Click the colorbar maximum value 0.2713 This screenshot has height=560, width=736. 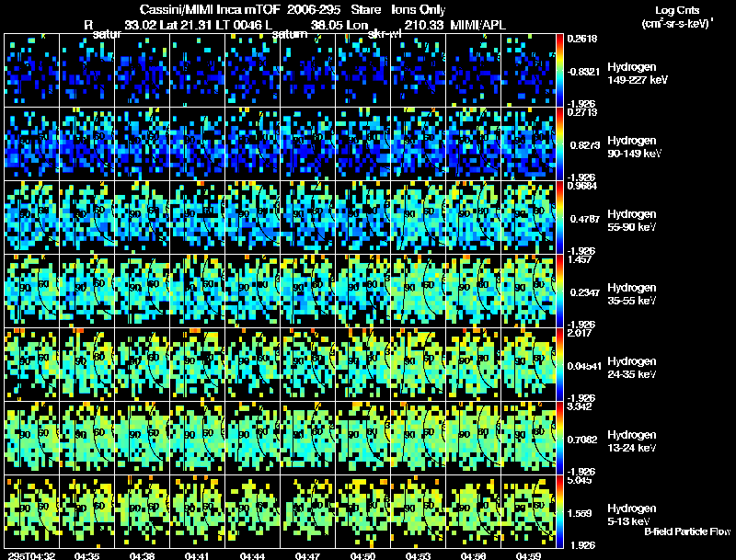582,112
